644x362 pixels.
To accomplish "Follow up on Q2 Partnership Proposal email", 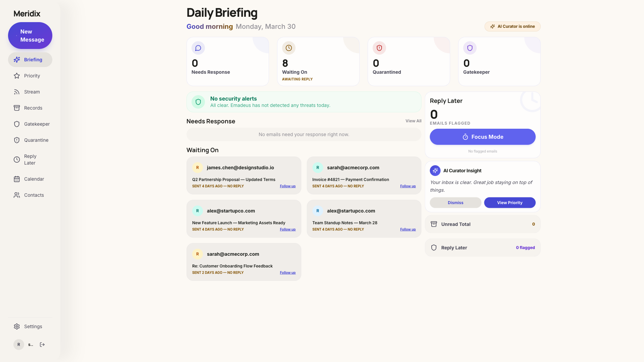I will point(288,186).
